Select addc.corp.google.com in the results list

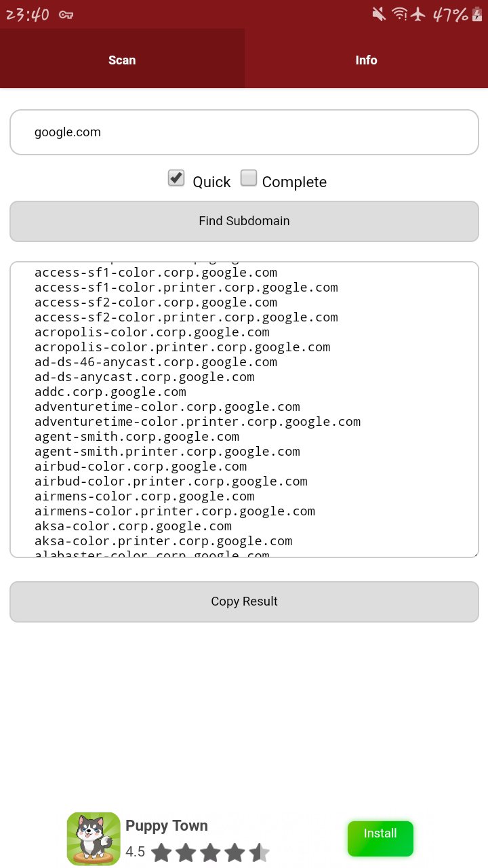[110, 391]
